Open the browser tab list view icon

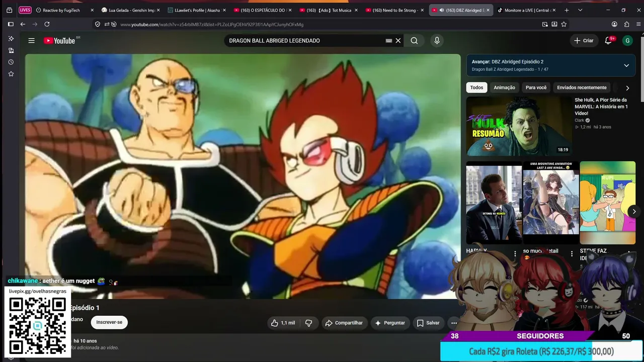point(9,10)
